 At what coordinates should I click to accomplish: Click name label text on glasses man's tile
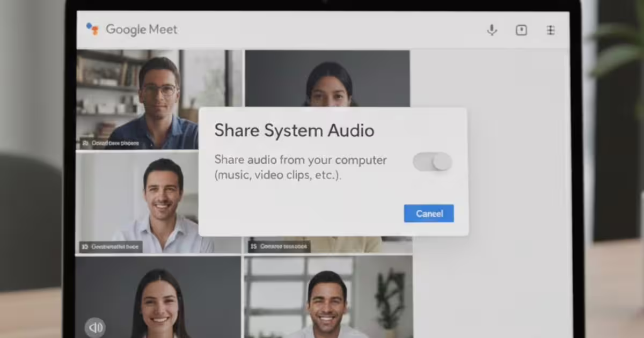(115, 143)
